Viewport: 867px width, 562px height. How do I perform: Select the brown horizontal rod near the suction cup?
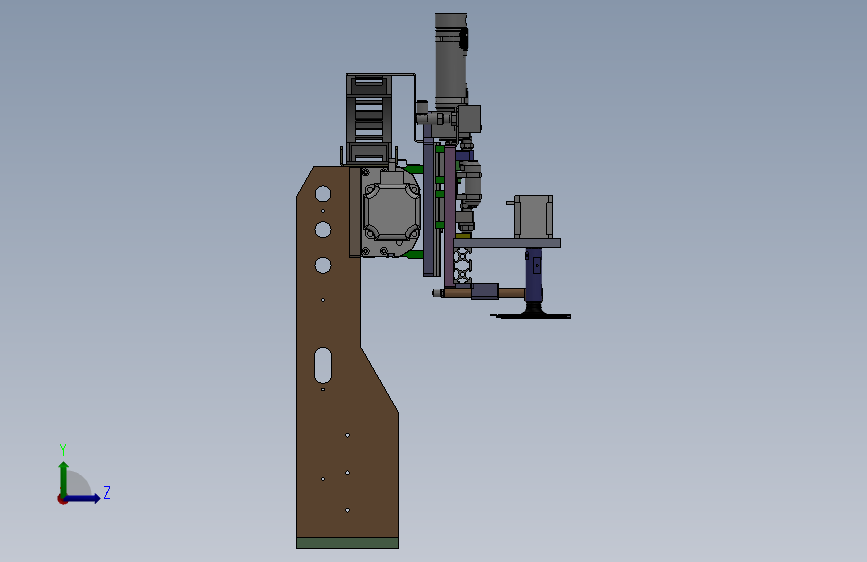[511, 293]
